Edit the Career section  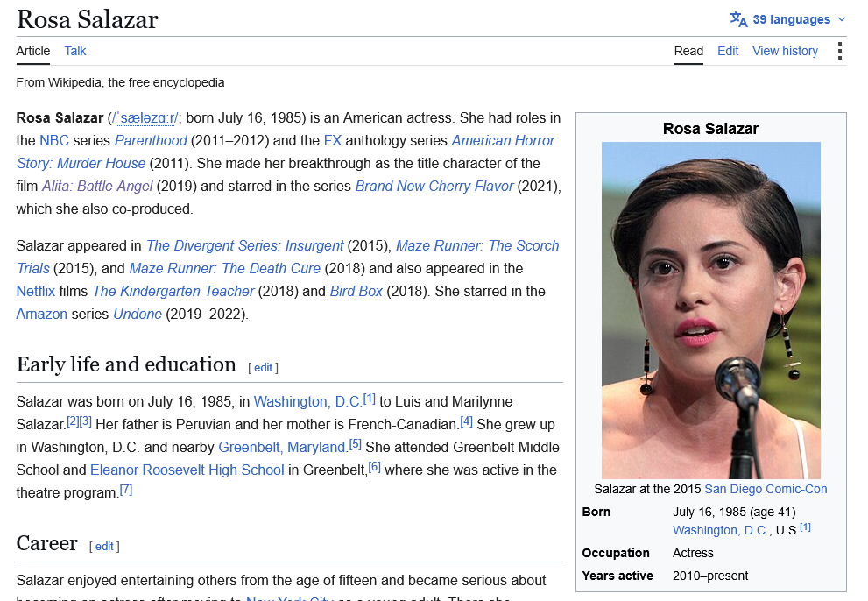click(x=104, y=547)
